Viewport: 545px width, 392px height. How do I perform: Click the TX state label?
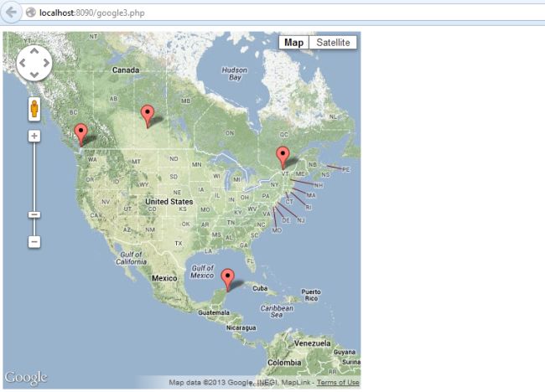(x=179, y=244)
